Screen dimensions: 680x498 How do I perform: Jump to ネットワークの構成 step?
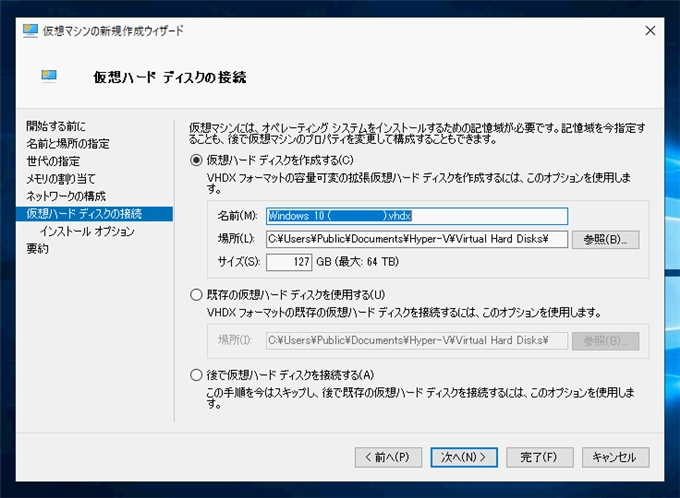point(66,196)
